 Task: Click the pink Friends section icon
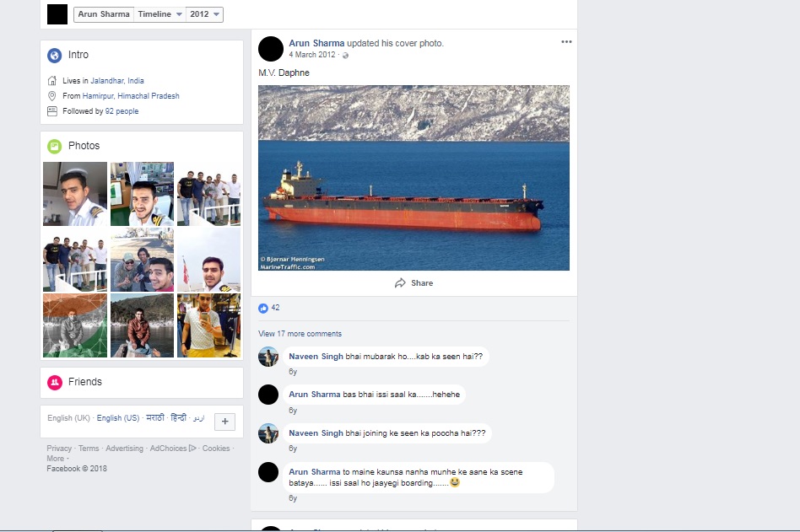pyautogui.click(x=55, y=382)
